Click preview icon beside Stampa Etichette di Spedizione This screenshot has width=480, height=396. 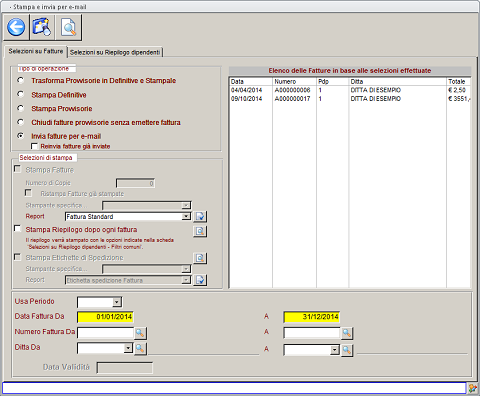tap(200, 258)
